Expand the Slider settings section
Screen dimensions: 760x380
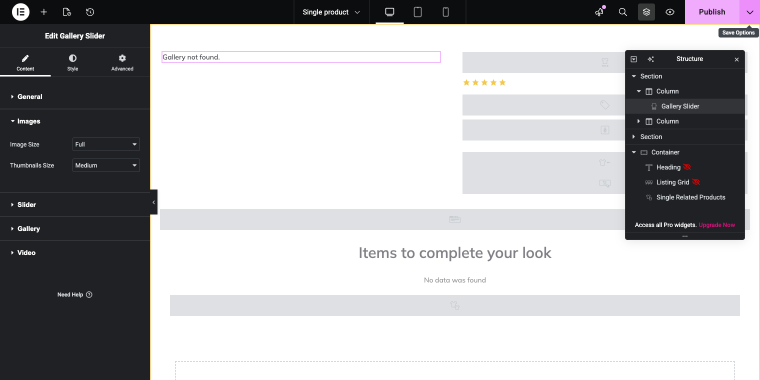click(75, 205)
